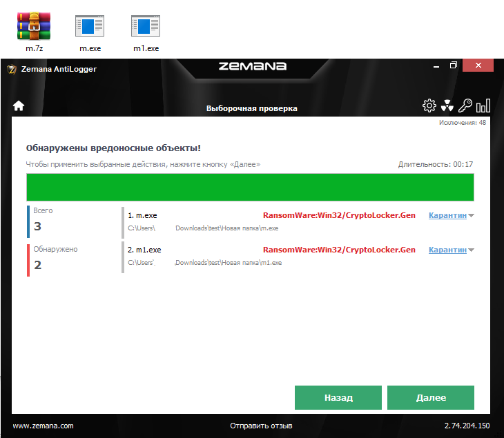Go to Zemana home screen
504x438 pixels.
point(19,106)
